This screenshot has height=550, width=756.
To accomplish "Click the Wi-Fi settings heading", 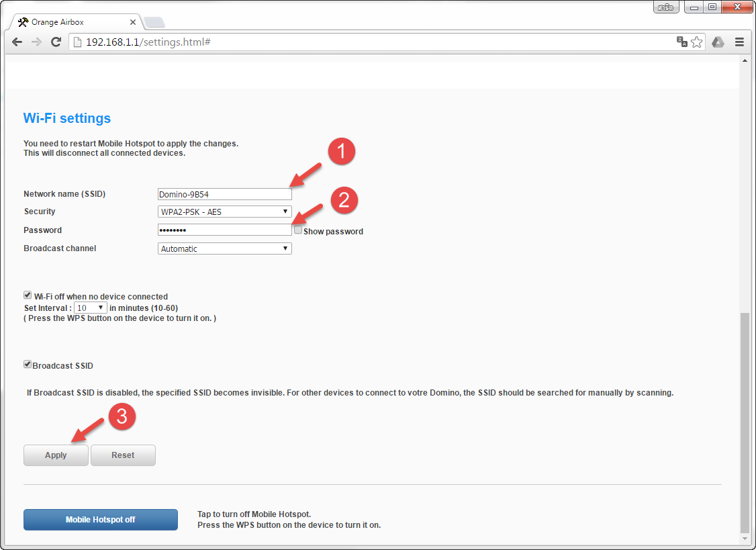I will tap(67, 118).
